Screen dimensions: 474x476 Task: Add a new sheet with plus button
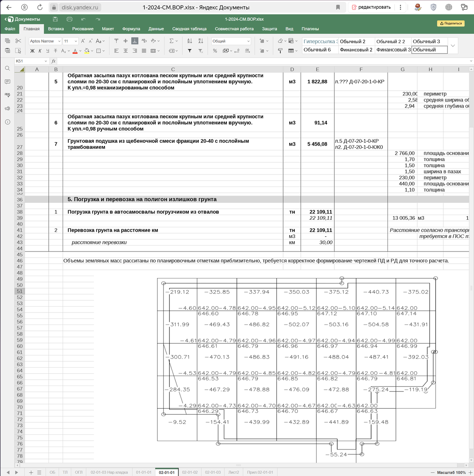tap(31, 472)
